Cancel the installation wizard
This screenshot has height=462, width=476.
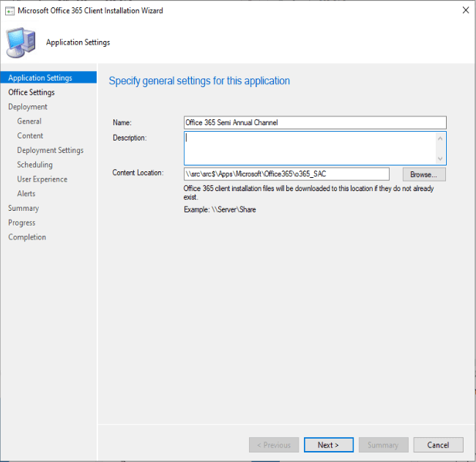tap(438, 445)
